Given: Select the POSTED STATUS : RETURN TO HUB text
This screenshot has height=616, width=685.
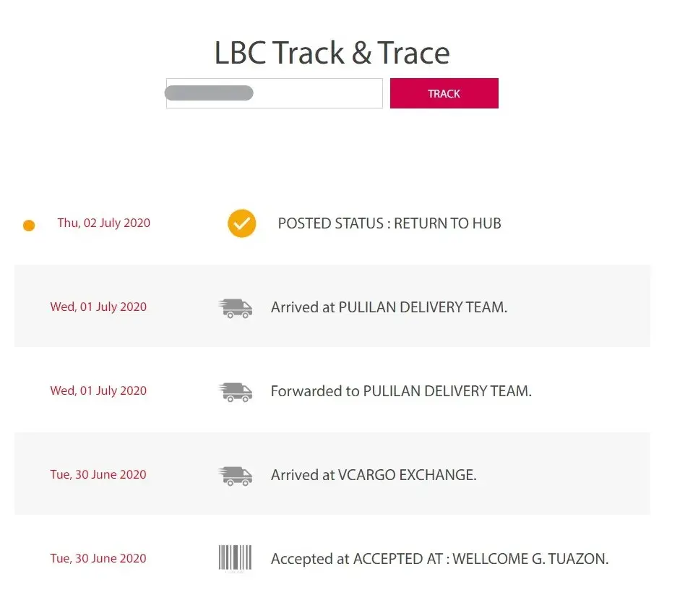Looking at the screenshot, I should coord(389,223).
